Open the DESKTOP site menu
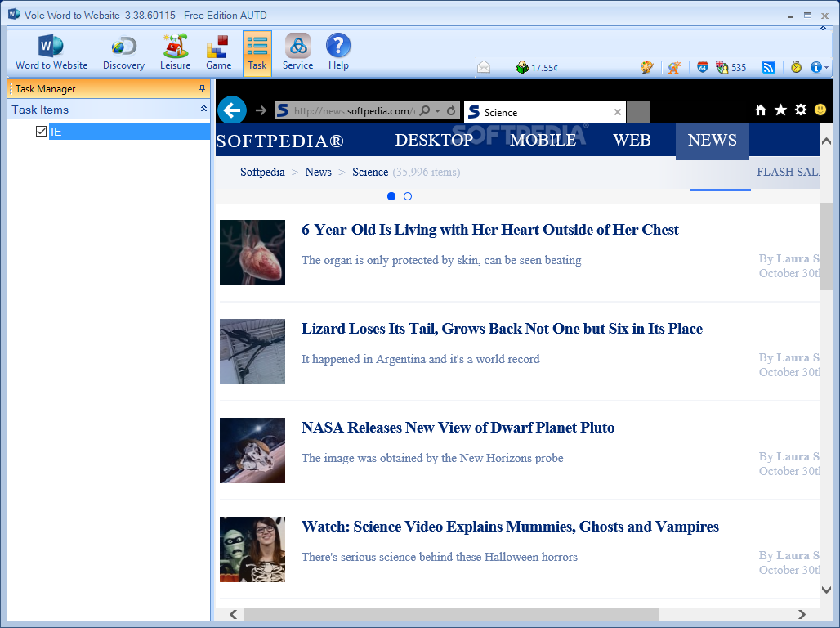The height and width of the screenshot is (628, 840). pyautogui.click(x=434, y=140)
